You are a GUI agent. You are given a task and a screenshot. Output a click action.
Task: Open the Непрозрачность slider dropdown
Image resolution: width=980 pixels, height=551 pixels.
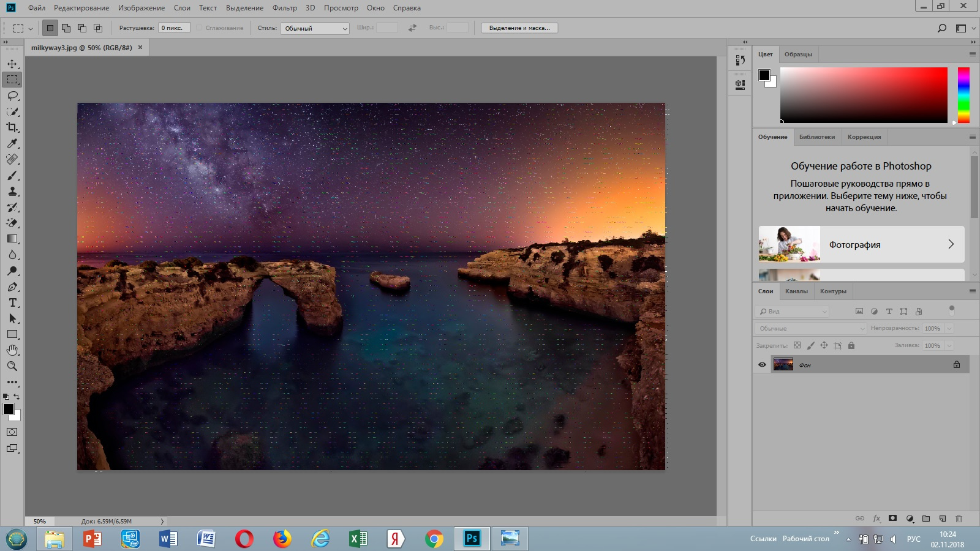[x=949, y=328]
